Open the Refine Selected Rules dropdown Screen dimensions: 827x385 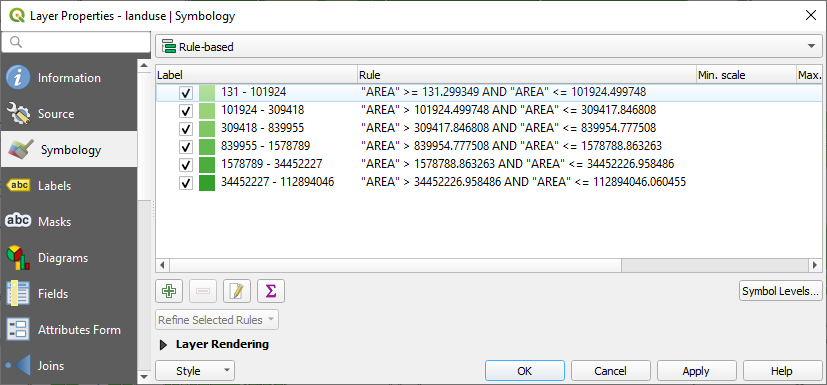(217, 320)
